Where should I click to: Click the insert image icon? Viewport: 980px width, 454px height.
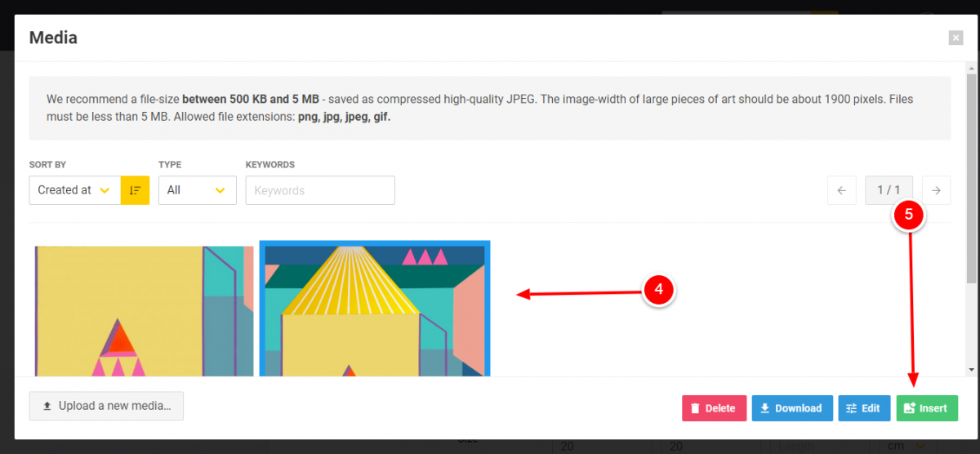click(x=910, y=408)
